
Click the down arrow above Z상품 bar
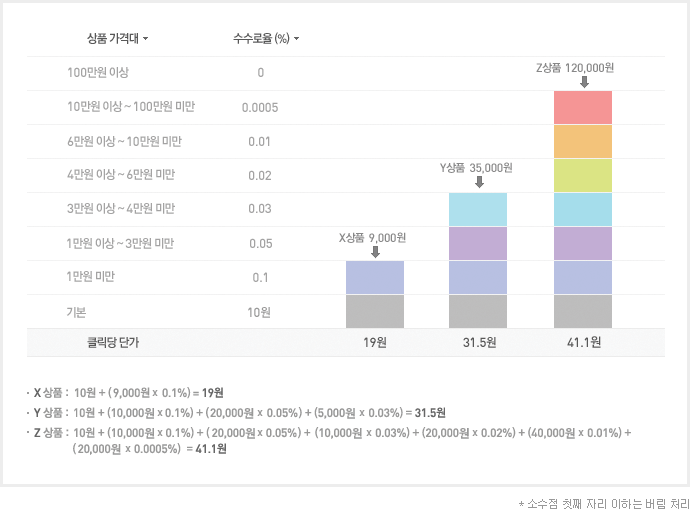coord(583,82)
